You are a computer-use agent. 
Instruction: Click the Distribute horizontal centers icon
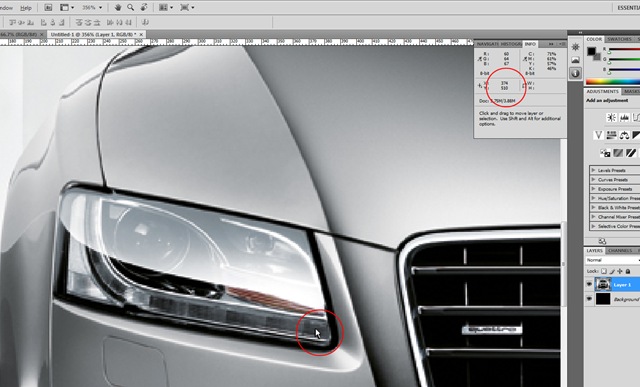click(x=119, y=22)
